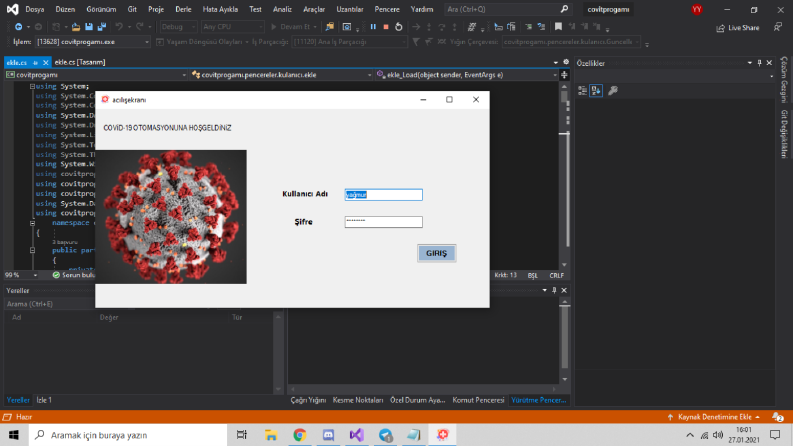Click Visual Studio icon in the taskbar
Screen dimensions: 793x446
(x=357, y=435)
